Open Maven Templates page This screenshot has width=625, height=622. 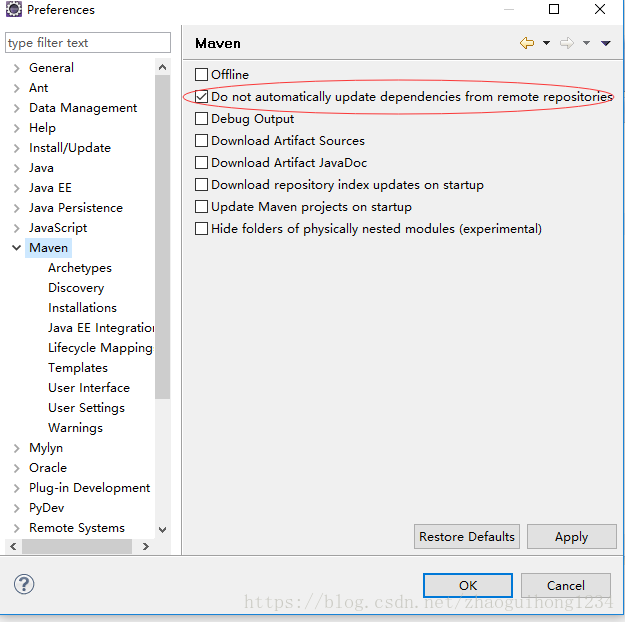(x=78, y=368)
